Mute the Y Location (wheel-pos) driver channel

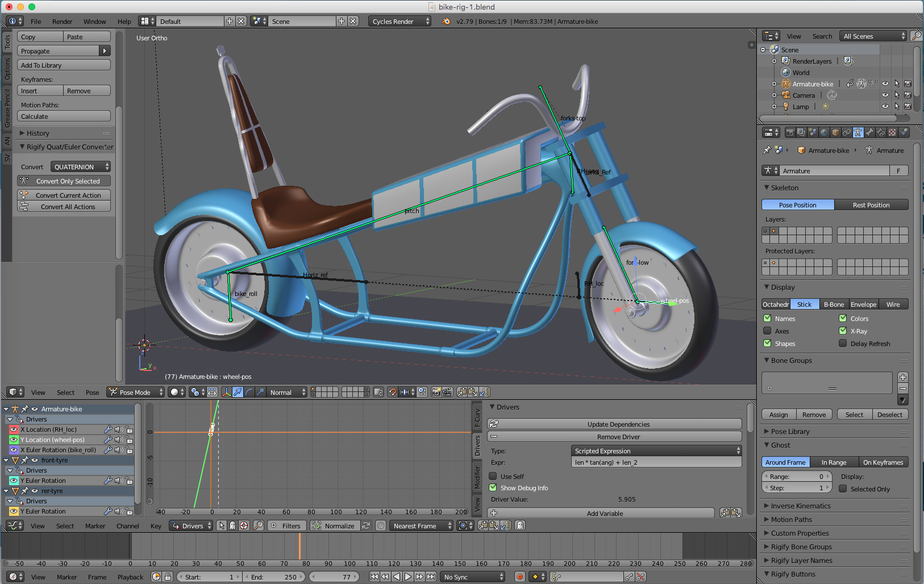pyautogui.click(x=119, y=440)
